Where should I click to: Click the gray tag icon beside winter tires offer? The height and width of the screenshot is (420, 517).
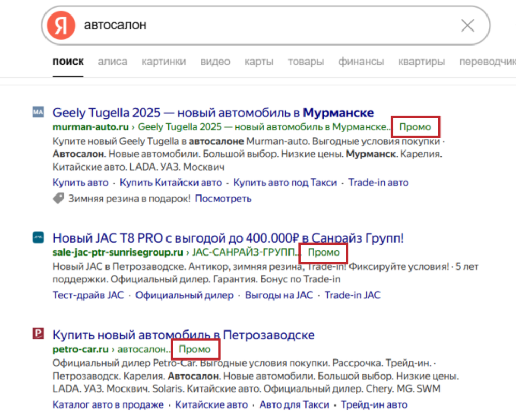tap(58, 198)
